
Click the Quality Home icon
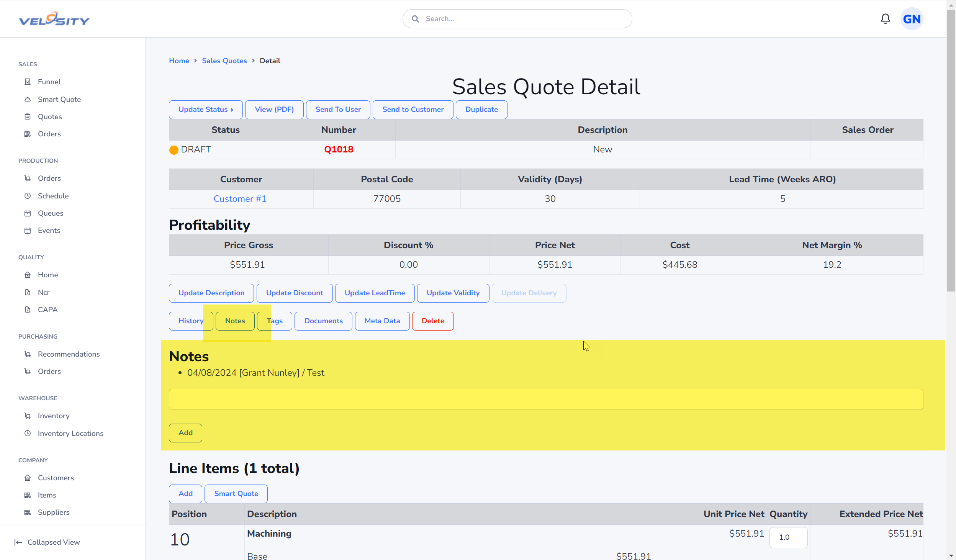click(x=28, y=275)
